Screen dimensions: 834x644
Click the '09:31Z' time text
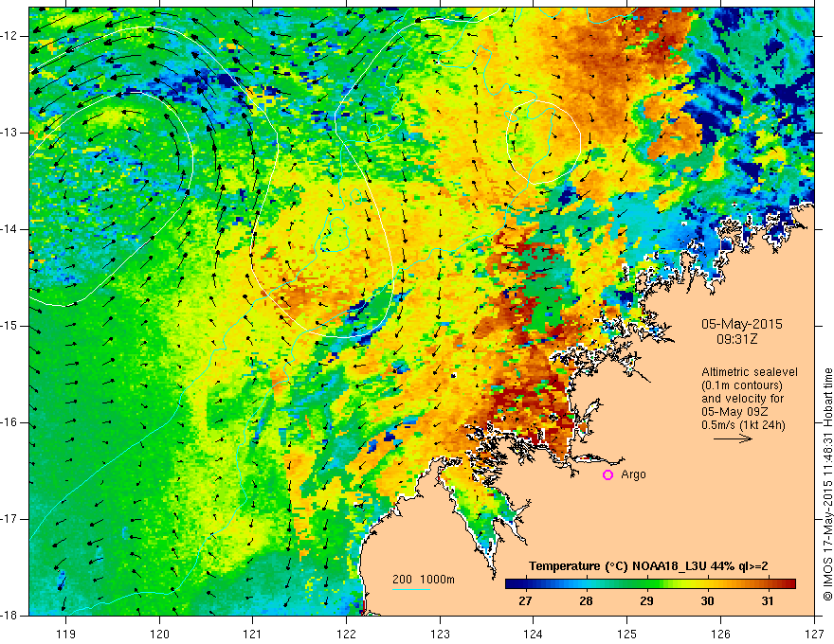pyautogui.click(x=736, y=339)
